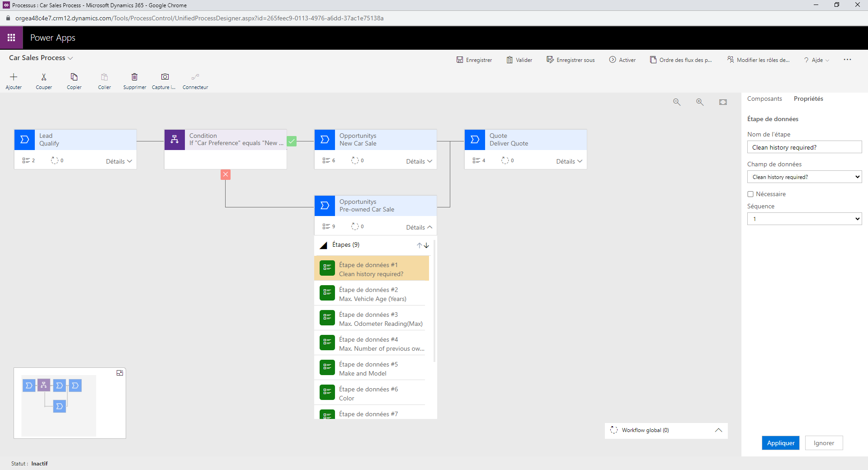Click the Valider command
Viewport: 868px width, 470px height.
[x=519, y=60]
